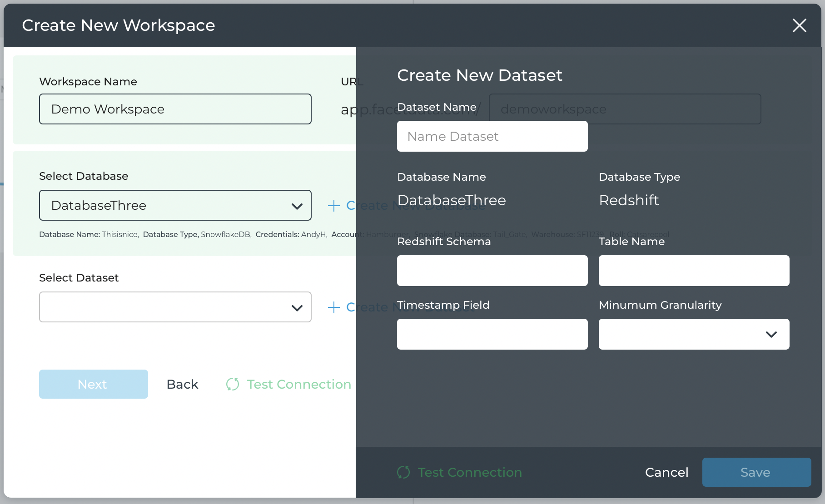Click the plus icon beside Select Database
The width and height of the screenshot is (825, 504).
click(334, 206)
